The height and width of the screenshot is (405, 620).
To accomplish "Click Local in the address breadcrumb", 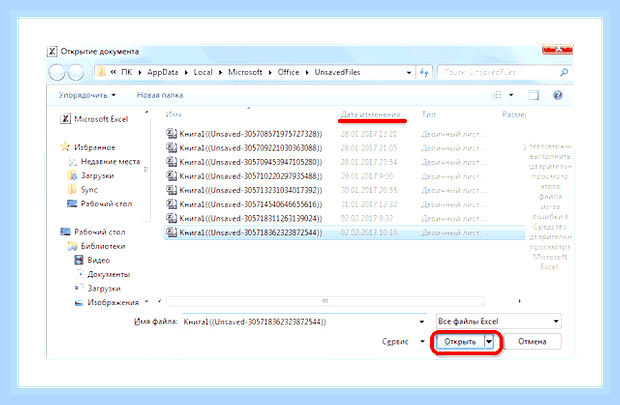I will (x=203, y=72).
